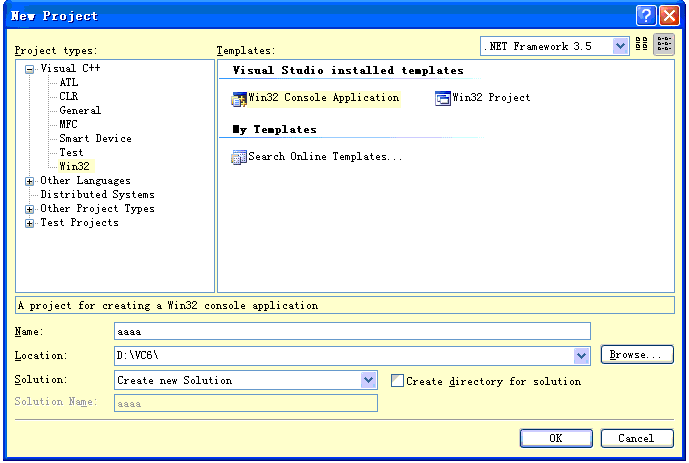The image size is (689, 463).
Task: Open the Location path dropdown
Action: pyautogui.click(x=582, y=356)
